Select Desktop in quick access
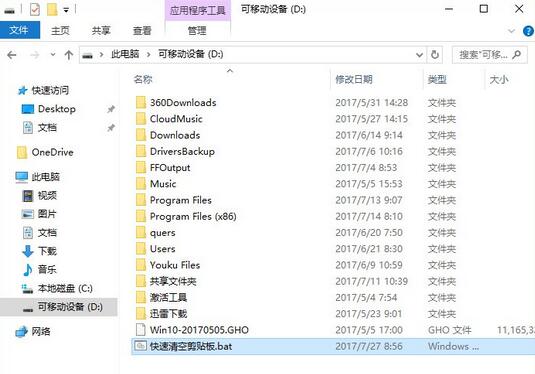The image size is (535, 374). click(57, 109)
